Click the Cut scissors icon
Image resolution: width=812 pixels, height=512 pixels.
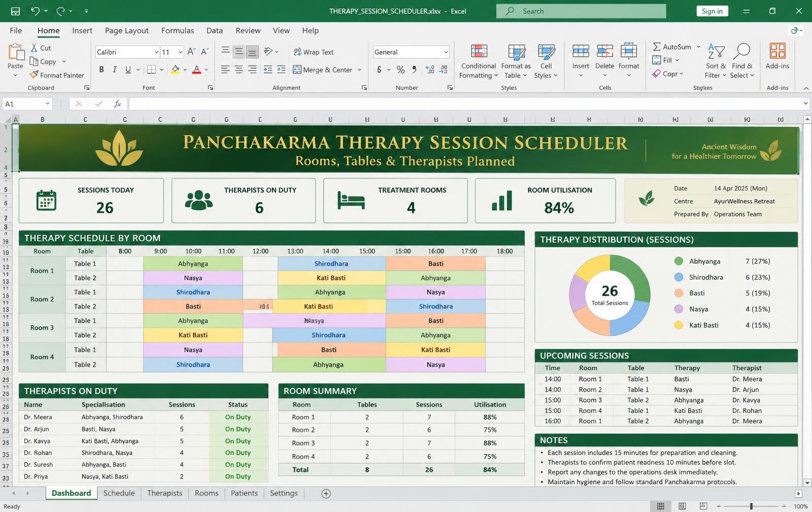pos(34,48)
